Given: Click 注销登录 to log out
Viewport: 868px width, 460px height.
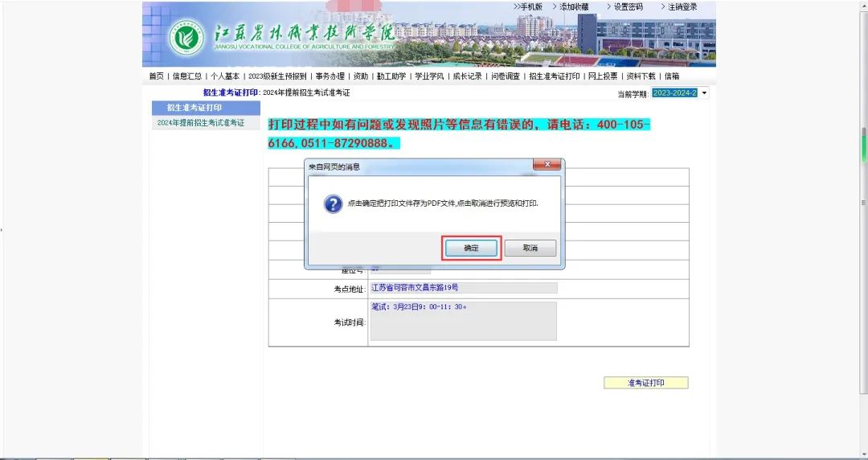Looking at the screenshot, I should point(682,6).
